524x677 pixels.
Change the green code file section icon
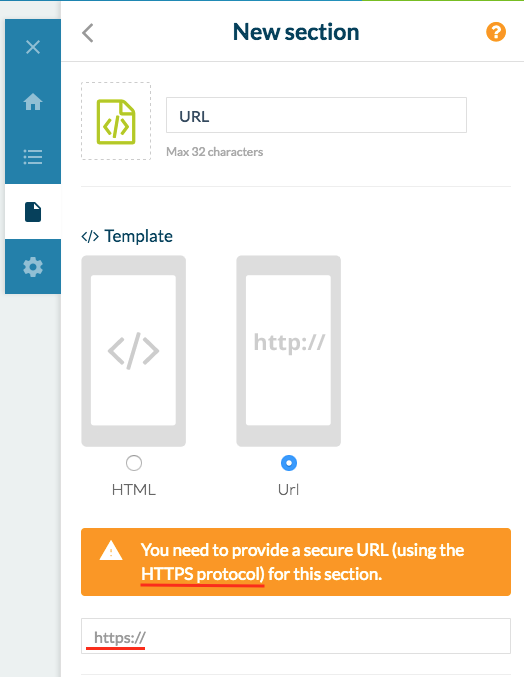tap(116, 121)
